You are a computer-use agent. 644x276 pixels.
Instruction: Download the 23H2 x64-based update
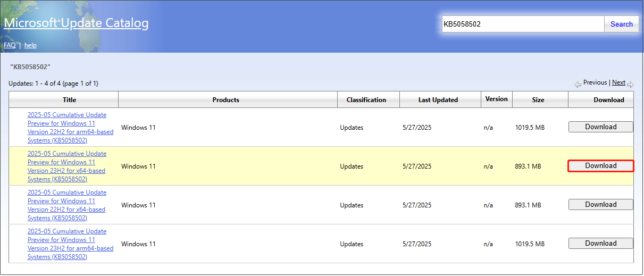[601, 166]
